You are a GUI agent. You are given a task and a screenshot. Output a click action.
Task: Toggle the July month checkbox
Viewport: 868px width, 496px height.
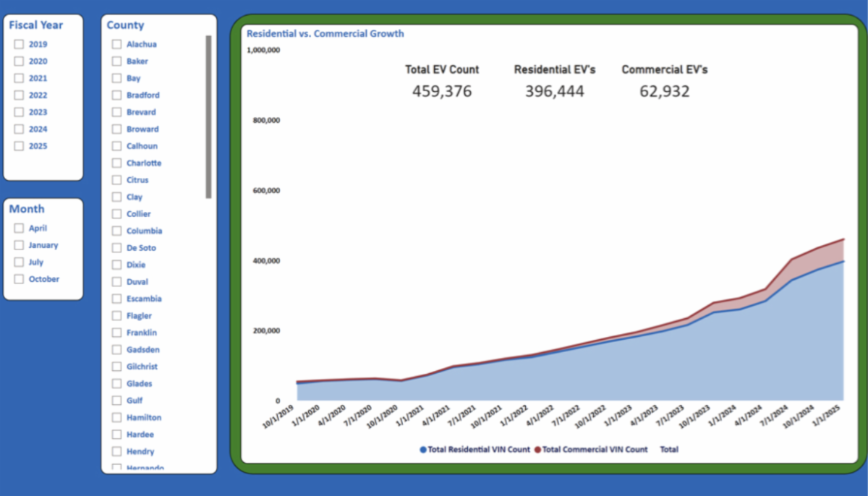coord(19,262)
